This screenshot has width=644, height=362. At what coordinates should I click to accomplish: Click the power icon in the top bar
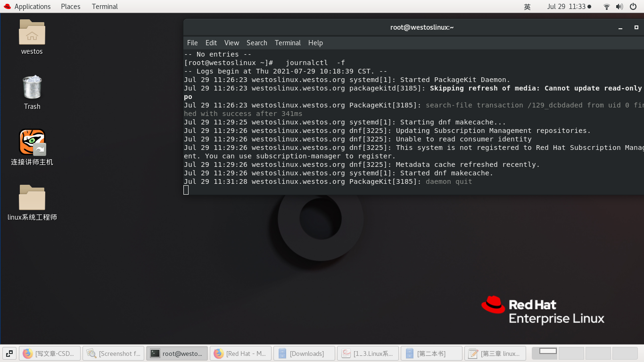click(x=632, y=7)
